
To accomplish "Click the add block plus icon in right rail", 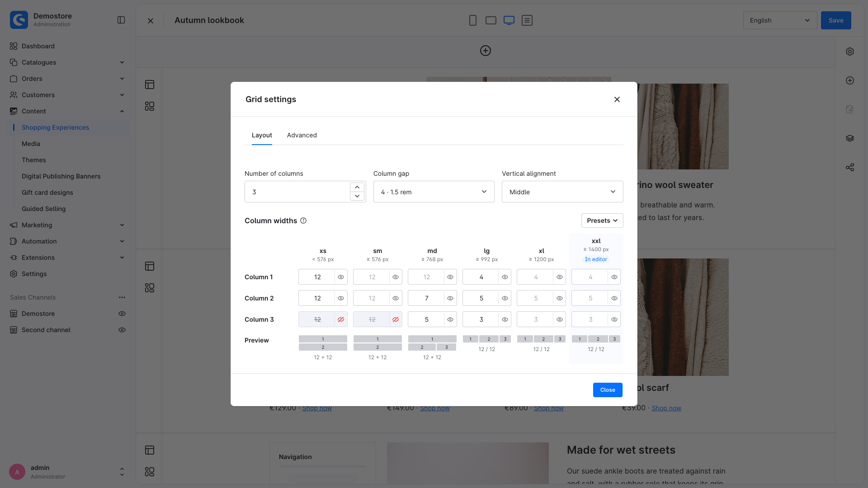I will tap(850, 80).
